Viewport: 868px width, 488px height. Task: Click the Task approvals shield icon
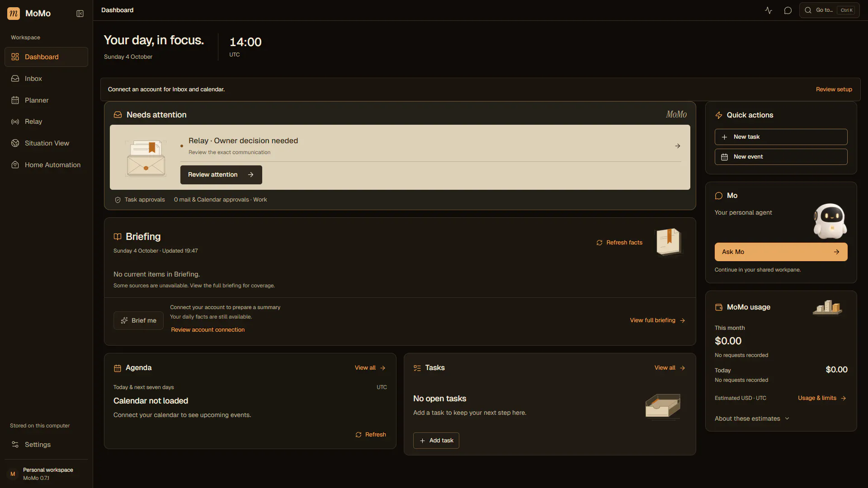tap(118, 200)
